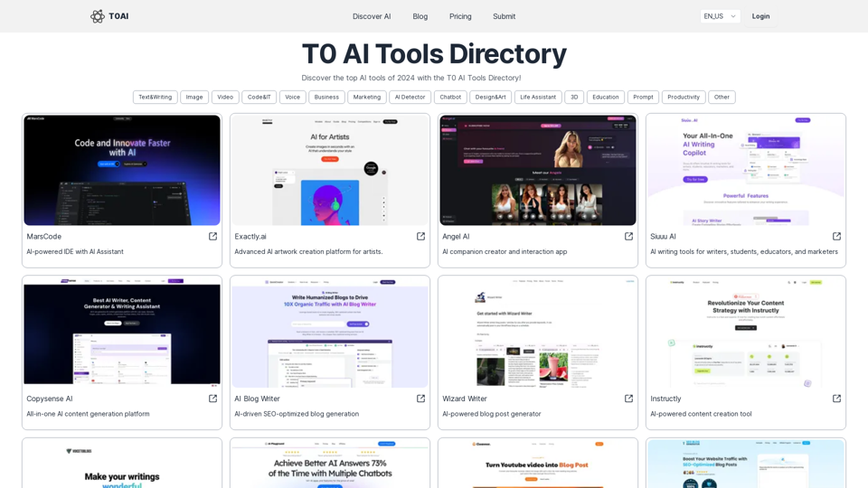
Task: Filter by Chatbot category
Action: (450, 97)
